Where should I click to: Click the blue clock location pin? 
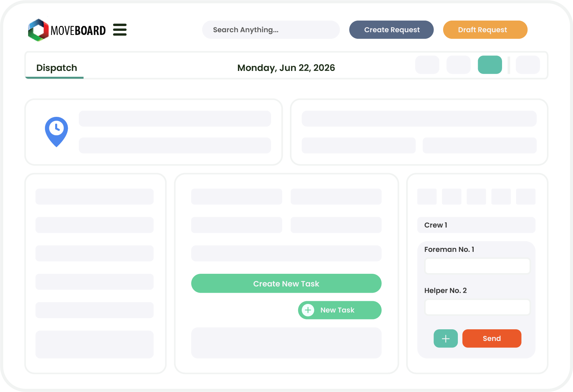point(57,131)
